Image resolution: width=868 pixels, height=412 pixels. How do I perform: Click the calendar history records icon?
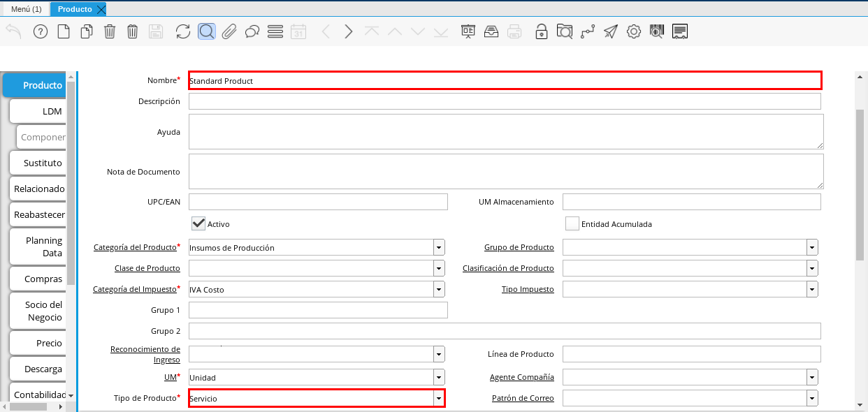click(298, 31)
